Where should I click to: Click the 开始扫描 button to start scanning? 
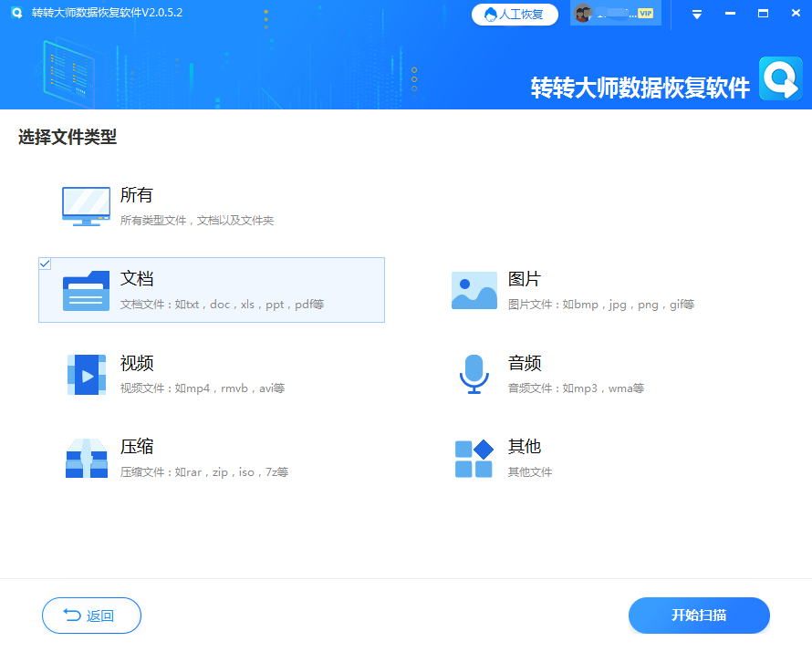pyautogui.click(x=699, y=616)
